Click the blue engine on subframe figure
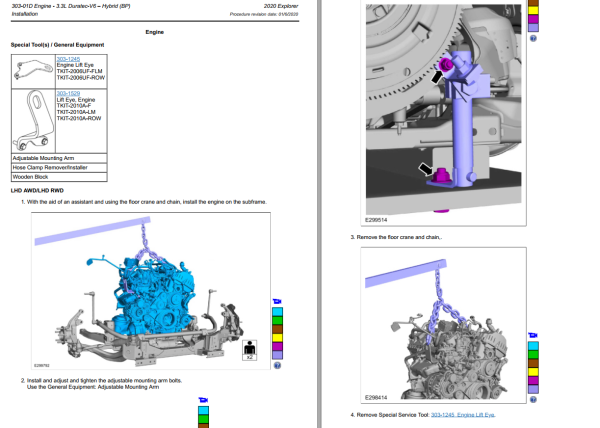The width and height of the screenshot is (600, 428). coord(151,291)
